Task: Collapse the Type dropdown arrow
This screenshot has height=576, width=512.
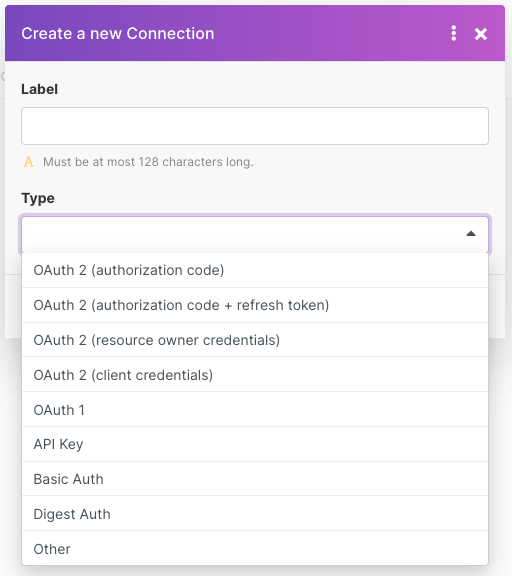Action: (x=471, y=234)
